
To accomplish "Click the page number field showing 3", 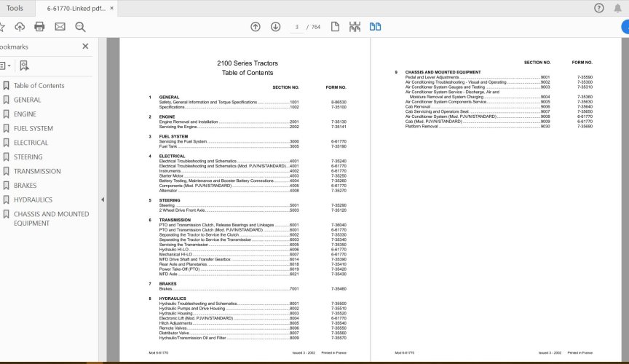I will click(296, 27).
